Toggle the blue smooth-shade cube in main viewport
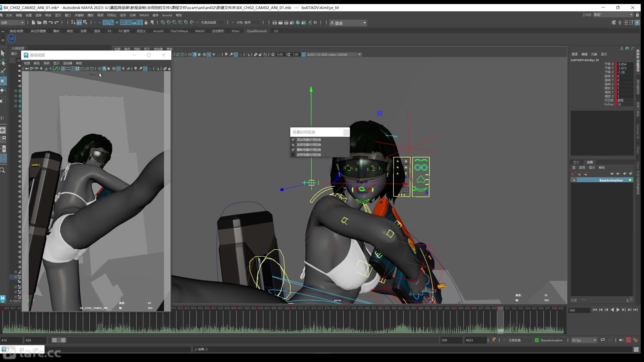The image size is (644, 362). click(x=195, y=55)
